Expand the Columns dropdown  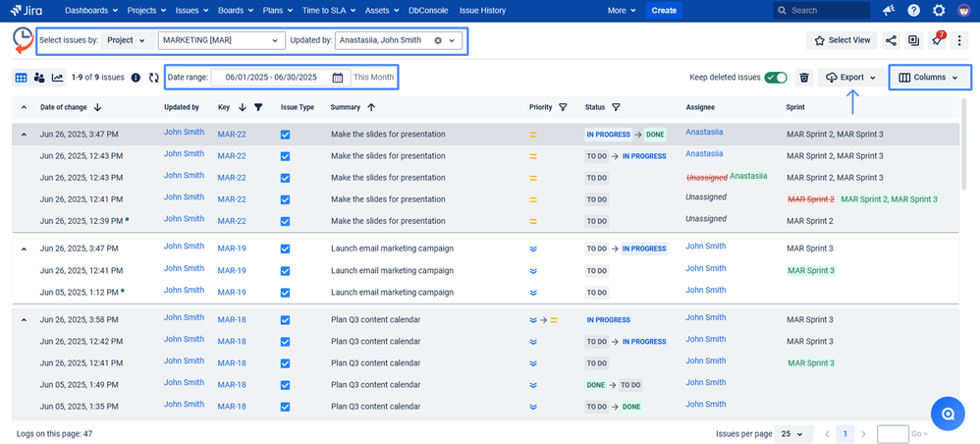pyautogui.click(x=928, y=78)
